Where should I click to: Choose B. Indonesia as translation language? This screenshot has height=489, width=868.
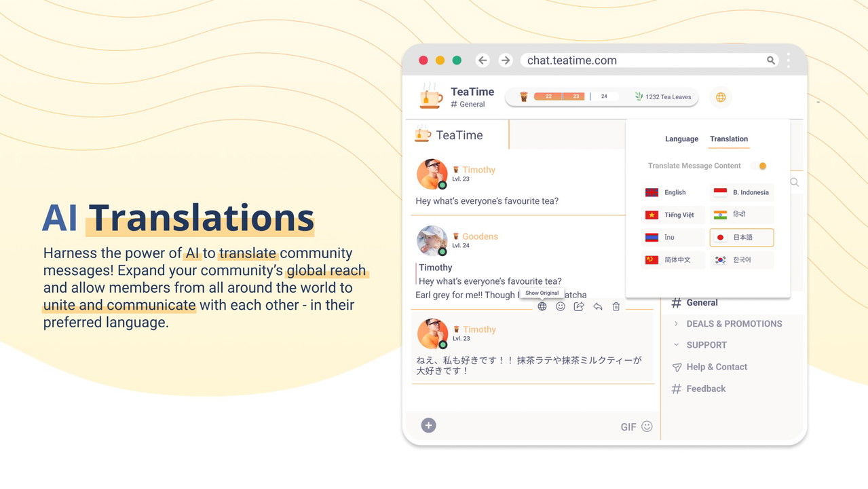point(742,192)
